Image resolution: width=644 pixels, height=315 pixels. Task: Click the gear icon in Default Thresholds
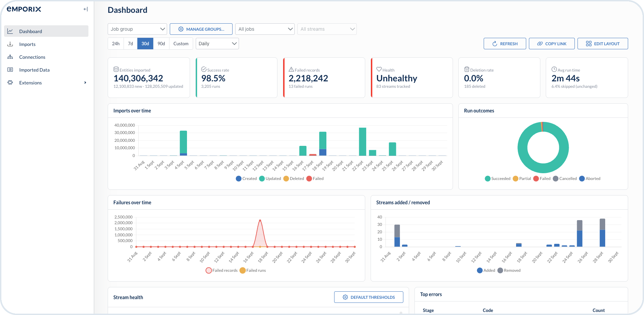click(345, 297)
